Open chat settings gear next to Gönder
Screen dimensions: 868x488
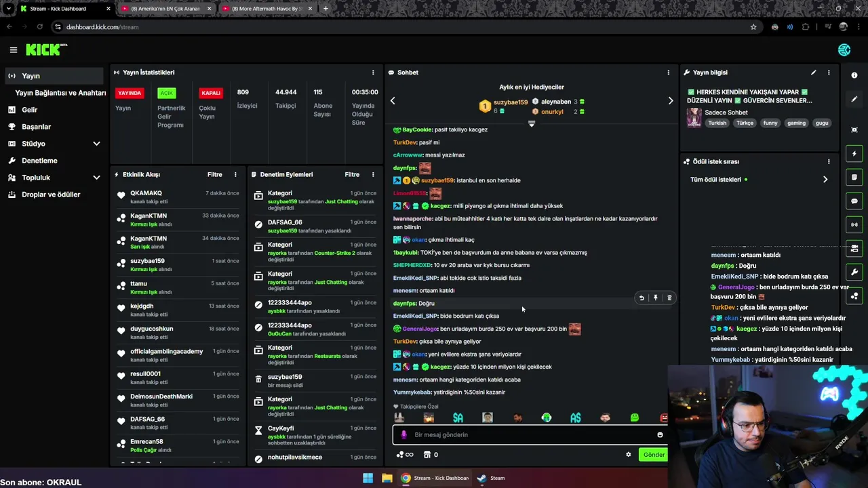coord(628,455)
